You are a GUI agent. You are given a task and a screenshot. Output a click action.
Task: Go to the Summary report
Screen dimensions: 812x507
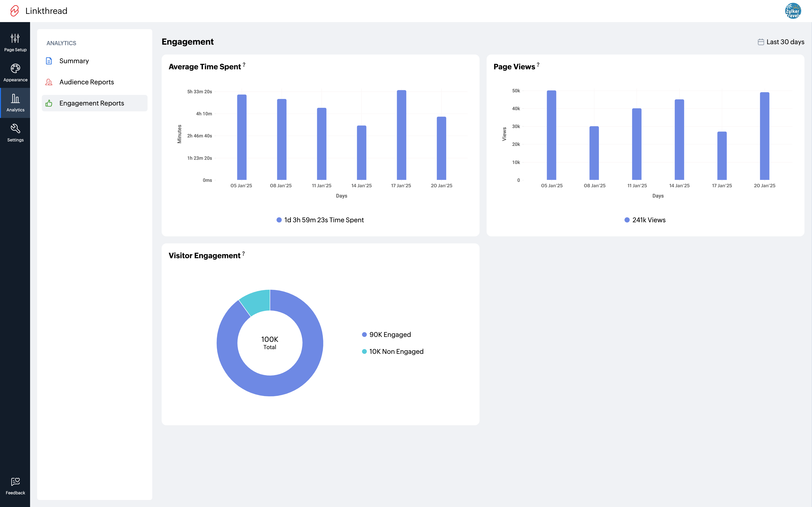(x=74, y=61)
